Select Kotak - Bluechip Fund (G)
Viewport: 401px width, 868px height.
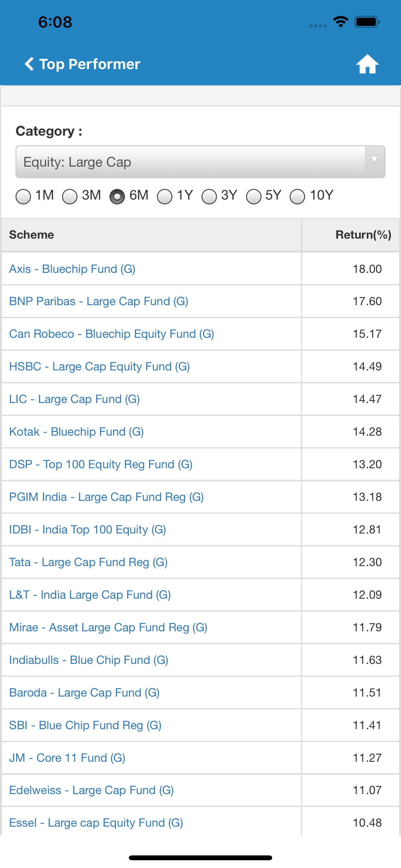click(x=76, y=432)
